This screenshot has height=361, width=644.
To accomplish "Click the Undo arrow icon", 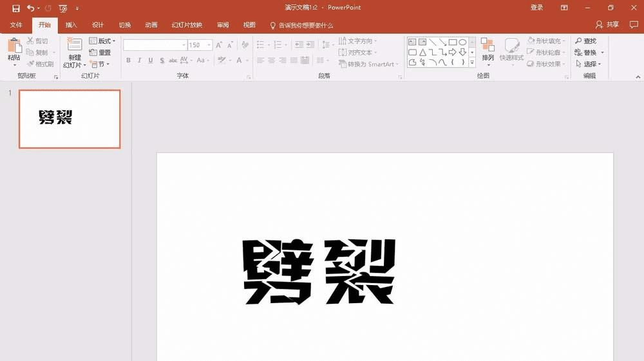I will pyautogui.click(x=31, y=8).
